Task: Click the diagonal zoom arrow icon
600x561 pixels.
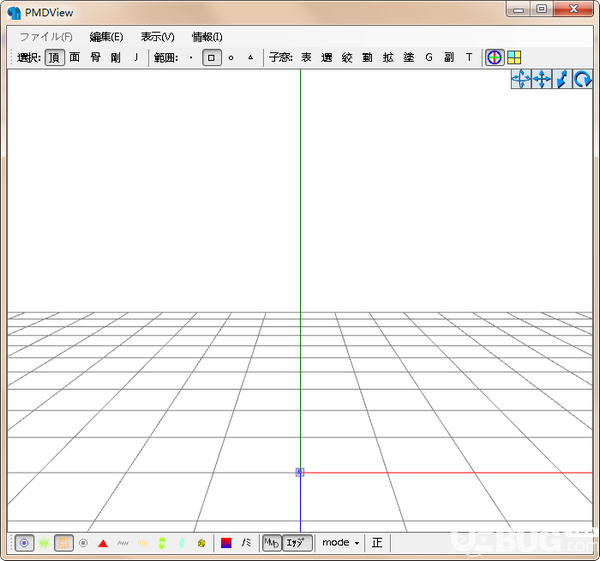Action: (562, 79)
